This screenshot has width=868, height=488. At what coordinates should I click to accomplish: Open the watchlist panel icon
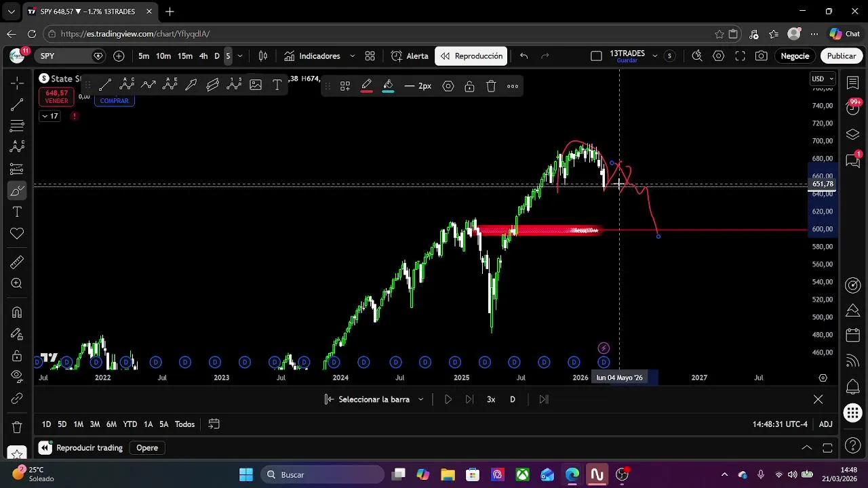(853, 83)
